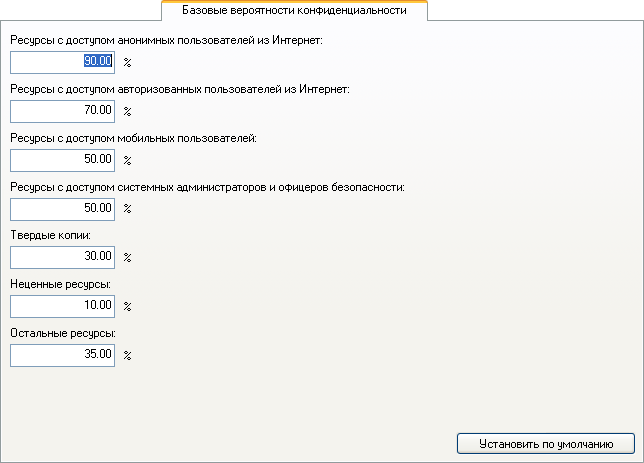Click the percent sign beside the 70.00 field
The width and height of the screenshot is (644, 463).
[127, 111]
